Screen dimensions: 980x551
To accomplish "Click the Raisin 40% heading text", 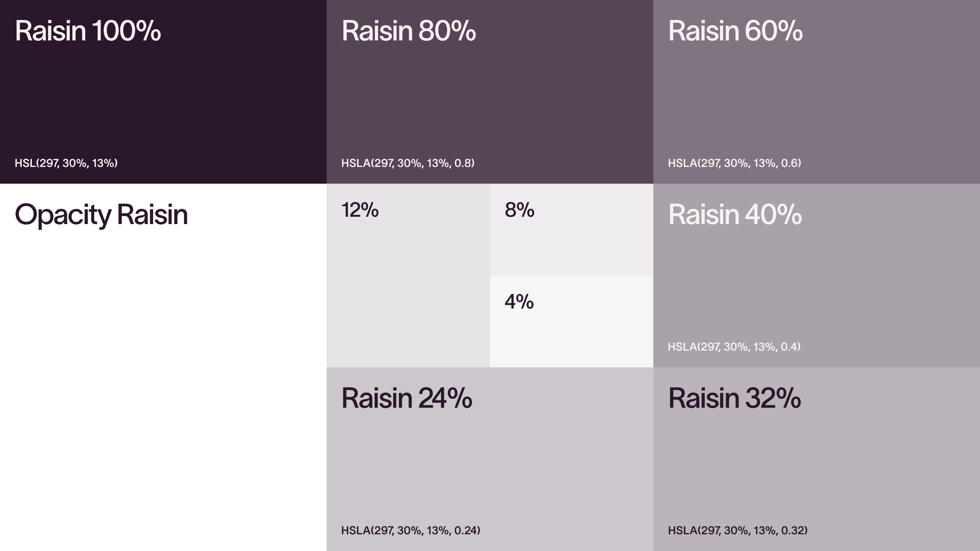I will tap(735, 215).
